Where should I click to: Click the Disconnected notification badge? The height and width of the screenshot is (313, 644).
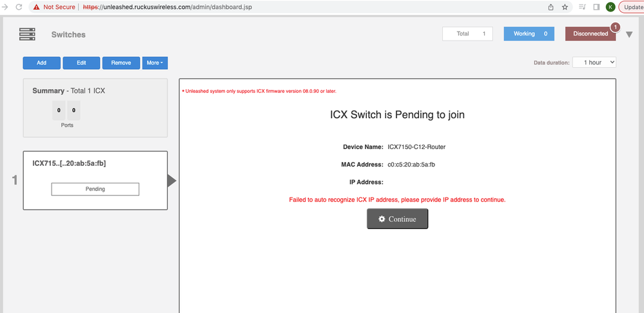(x=615, y=28)
